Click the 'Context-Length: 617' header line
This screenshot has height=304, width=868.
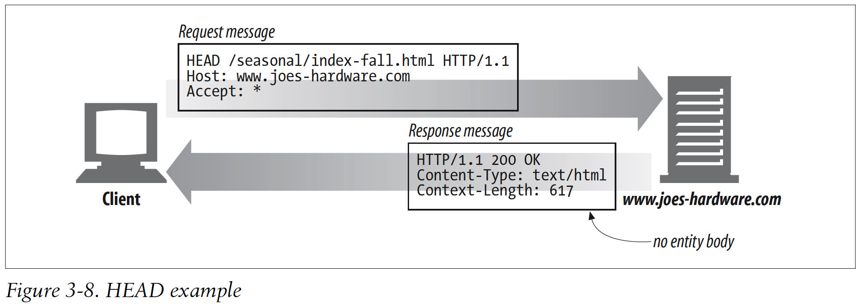[x=495, y=190]
